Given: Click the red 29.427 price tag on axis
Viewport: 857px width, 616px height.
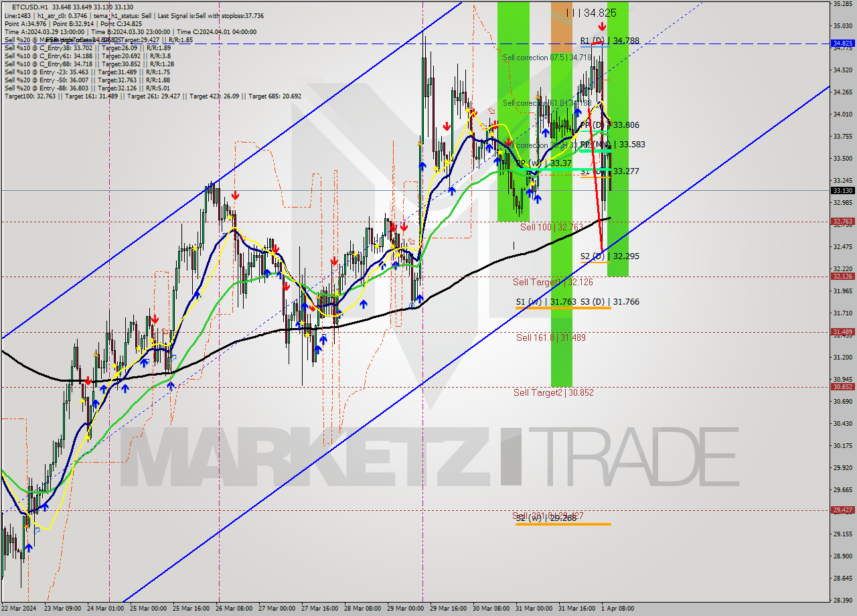Looking at the screenshot, I should click(842, 510).
